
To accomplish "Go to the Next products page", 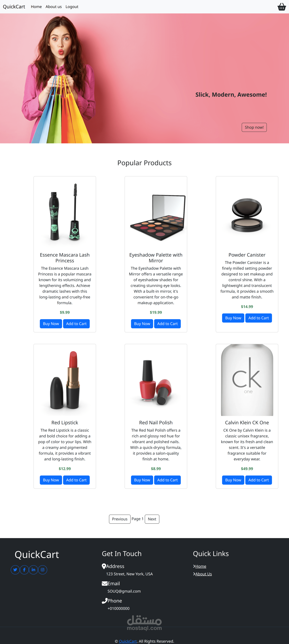I will click(x=152, y=519).
